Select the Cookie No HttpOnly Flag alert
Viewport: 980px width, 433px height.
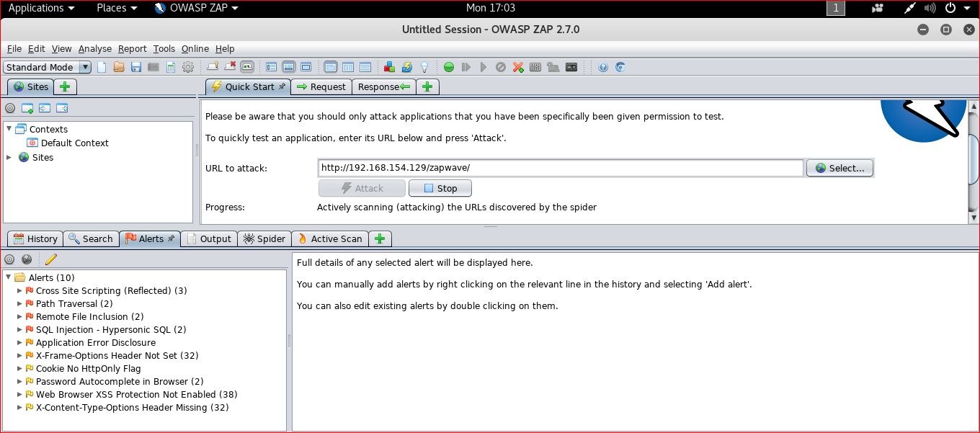coord(89,369)
